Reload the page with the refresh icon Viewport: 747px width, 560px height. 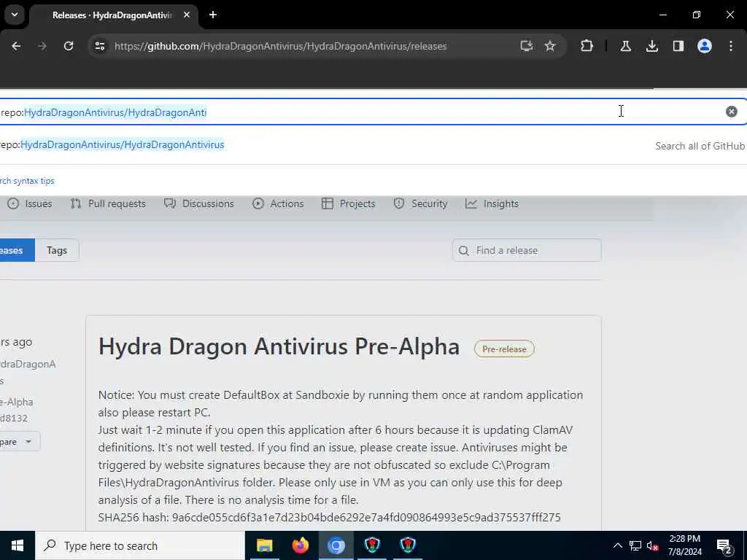69,46
